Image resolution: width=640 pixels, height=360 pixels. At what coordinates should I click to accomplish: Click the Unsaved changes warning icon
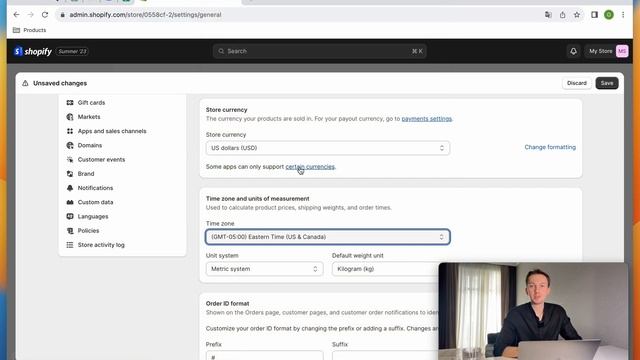(25, 83)
